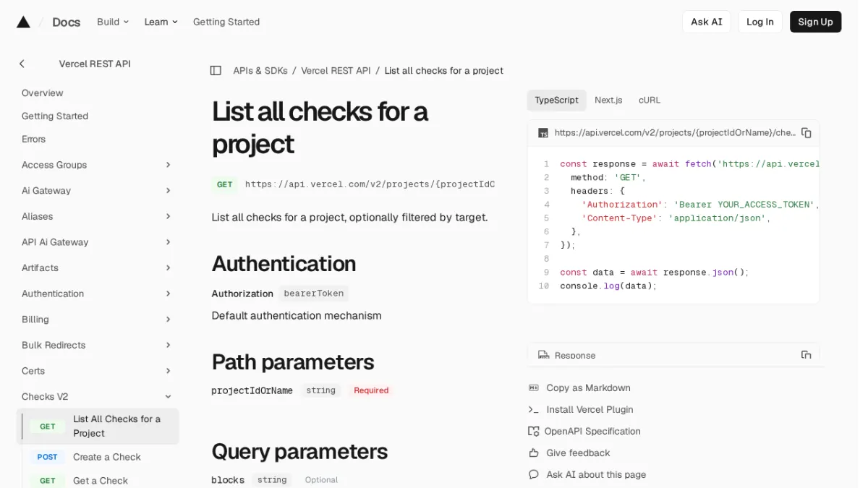Click the back arrow beside Vercel REST API
This screenshot has width=868, height=488.
(x=22, y=64)
